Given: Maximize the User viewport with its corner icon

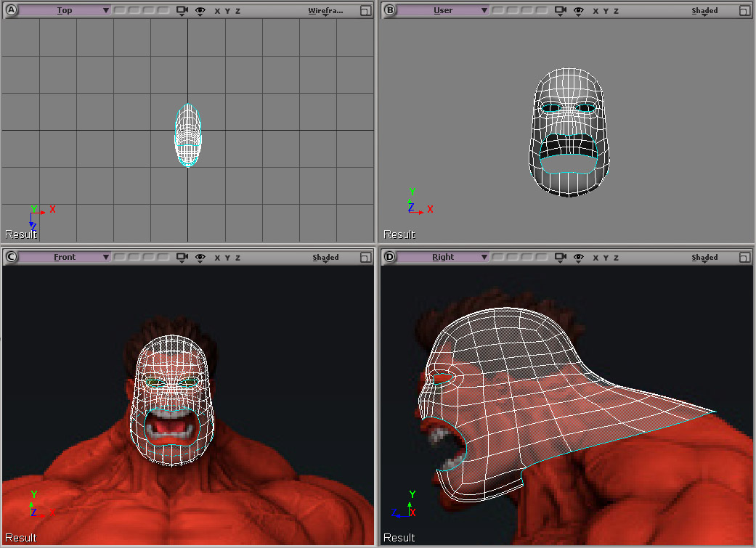Looking at the screenshot, I should point(744,11).
